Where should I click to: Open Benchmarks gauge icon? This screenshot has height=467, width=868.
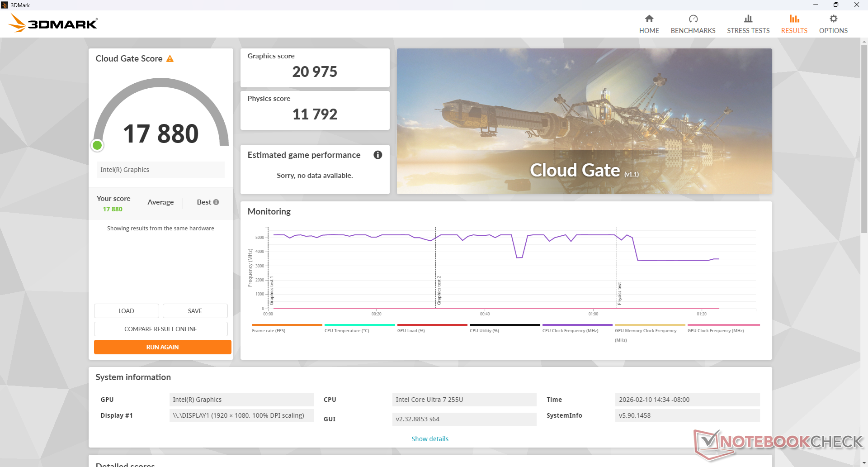coord(693,19)
